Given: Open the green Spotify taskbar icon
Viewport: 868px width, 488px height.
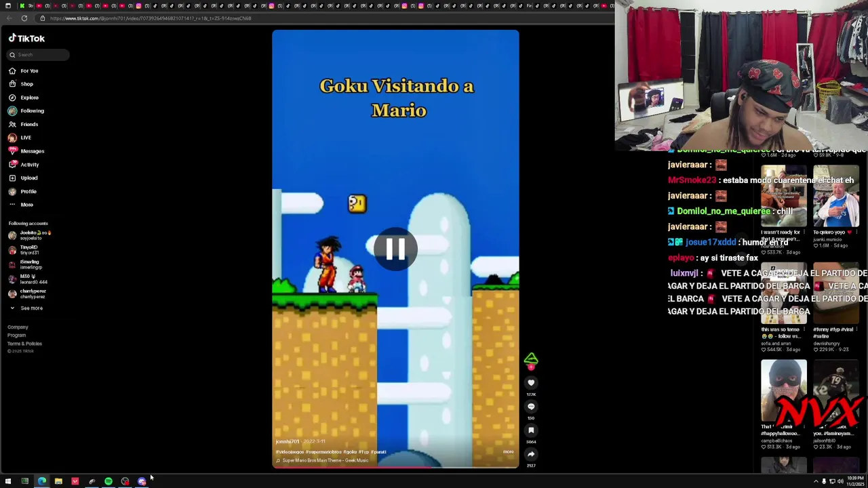Looking at the screenshot, I should pos(108,481).
